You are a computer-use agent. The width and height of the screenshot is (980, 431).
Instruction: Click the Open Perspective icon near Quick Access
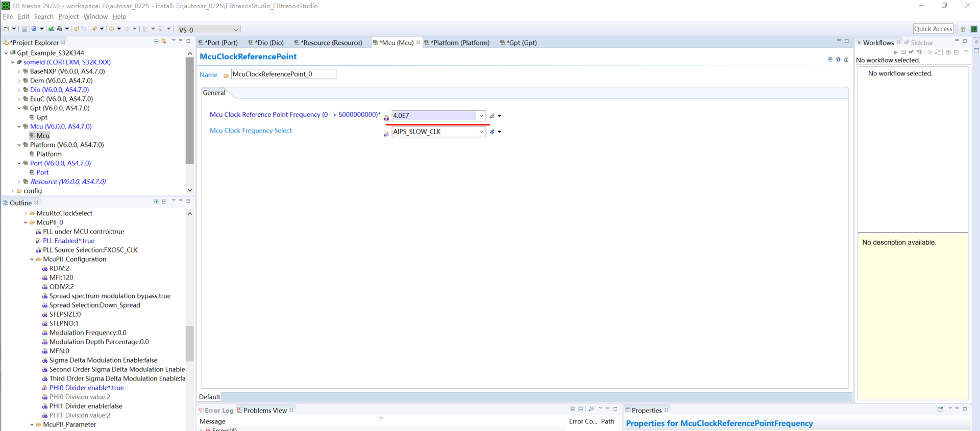click(x=963, y=29)
